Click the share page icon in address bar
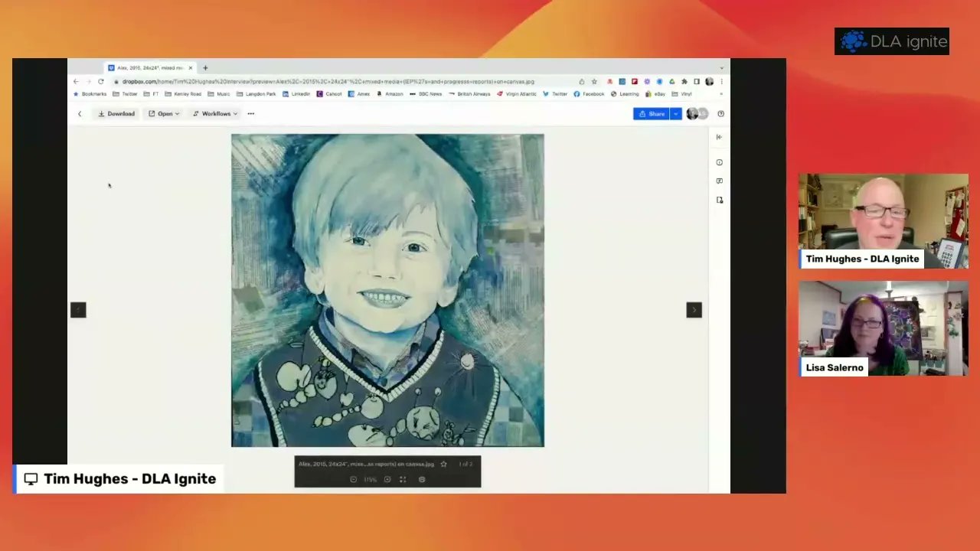Image resolution: width=980 pixels, height=551 pixels. pyautogui.click(x=582, y=81)
